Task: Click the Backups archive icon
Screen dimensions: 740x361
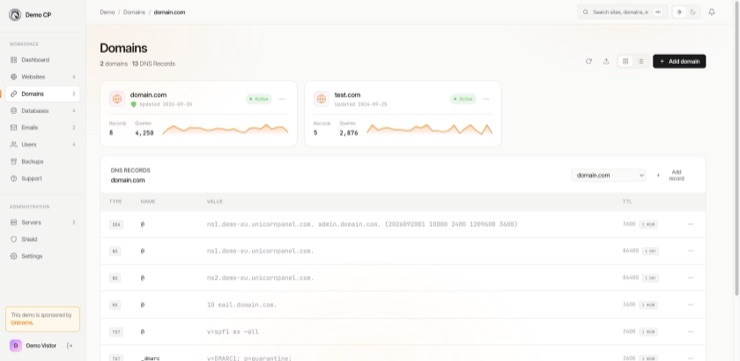Action: [14, 161]
